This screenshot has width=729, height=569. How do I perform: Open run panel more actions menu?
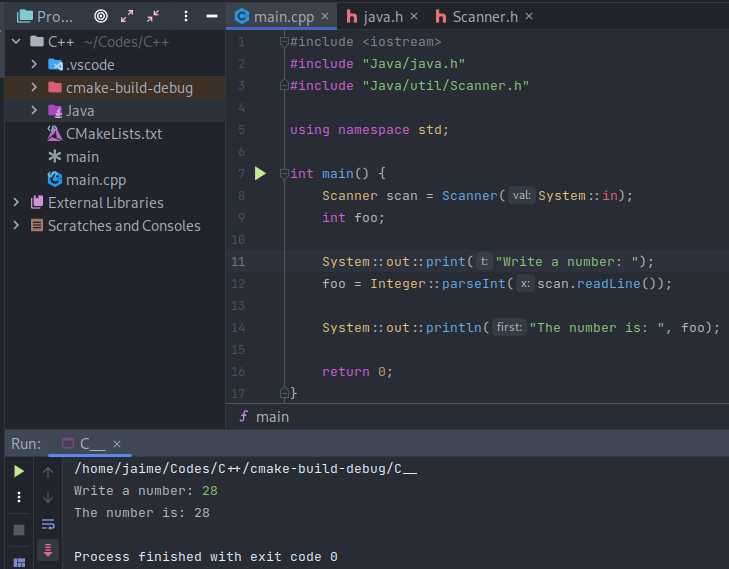pyautogui.click(x=19, y=497)
